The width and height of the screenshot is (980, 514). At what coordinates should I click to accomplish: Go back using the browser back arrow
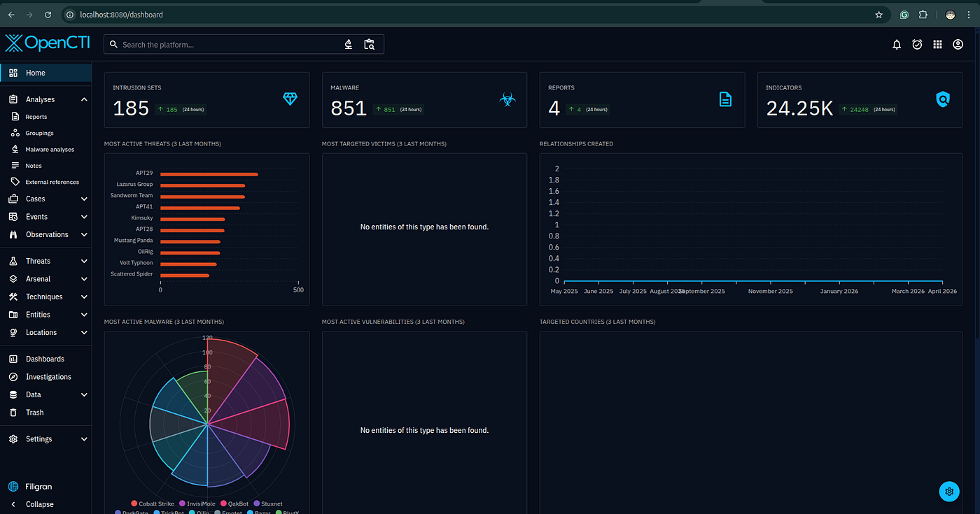point(11,15)
